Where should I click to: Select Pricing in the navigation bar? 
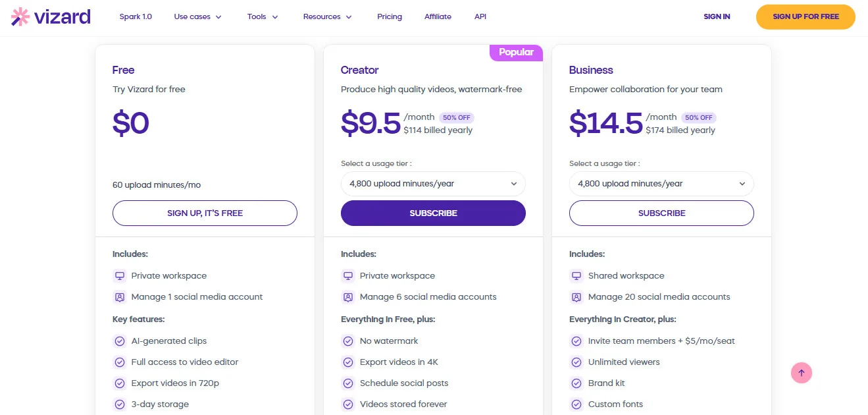pos(389,16)
